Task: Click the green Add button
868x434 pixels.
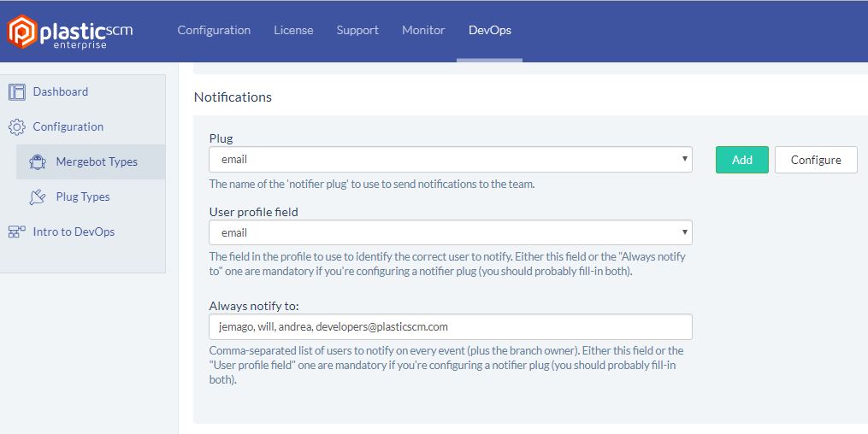Action: (x=741, y=160)
